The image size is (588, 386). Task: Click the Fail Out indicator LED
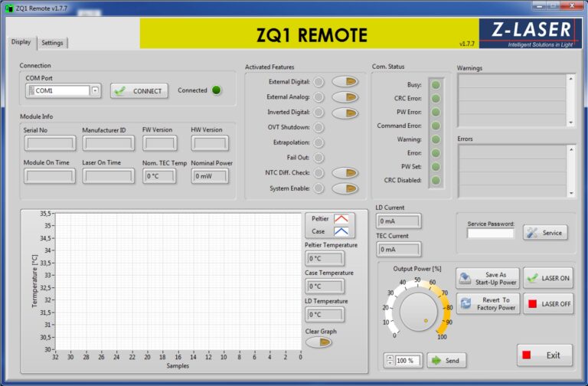(318, 158)
